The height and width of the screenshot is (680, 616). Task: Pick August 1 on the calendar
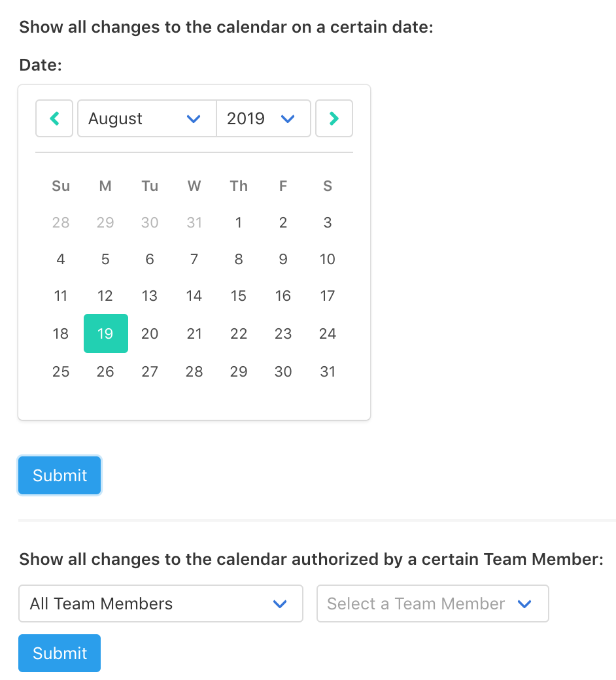coord(239,222)
